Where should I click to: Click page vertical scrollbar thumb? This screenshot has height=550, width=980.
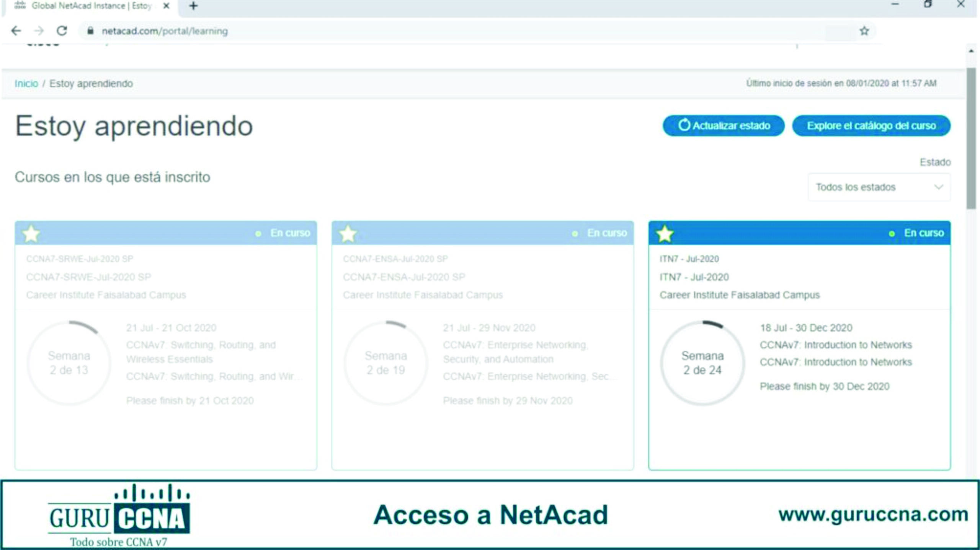click(x=971, y=138)
